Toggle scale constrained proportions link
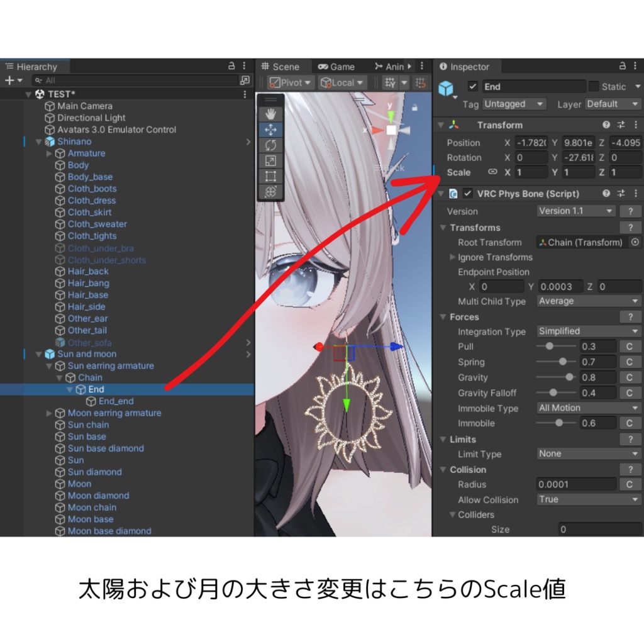 coord(492,172)
